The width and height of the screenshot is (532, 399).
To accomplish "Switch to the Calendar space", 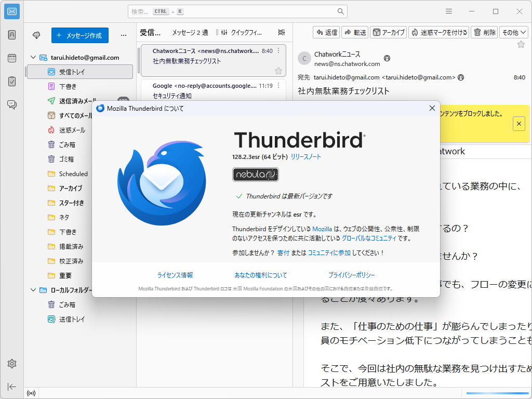I will [11, 58].
